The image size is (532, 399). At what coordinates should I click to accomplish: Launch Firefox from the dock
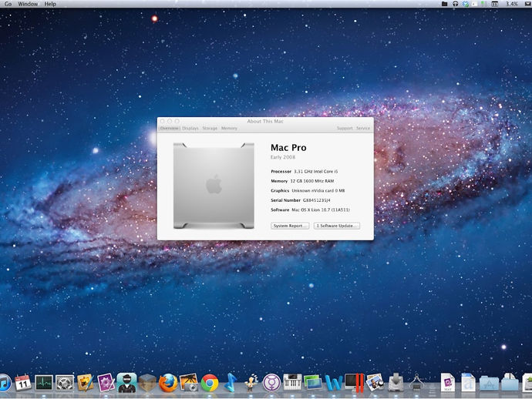point(168,383)
